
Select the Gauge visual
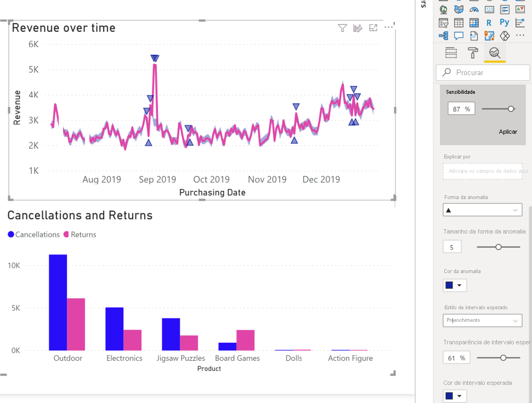point(474,9)
